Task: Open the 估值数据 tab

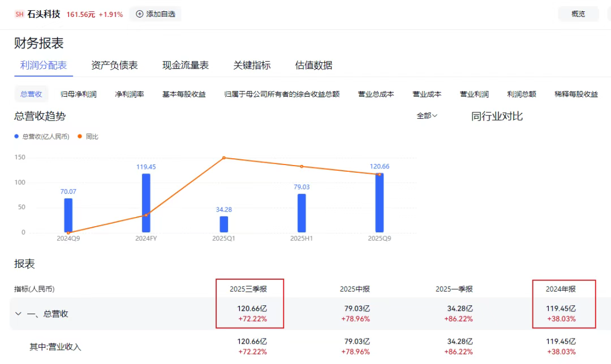Action: click(x=313, y=66)
